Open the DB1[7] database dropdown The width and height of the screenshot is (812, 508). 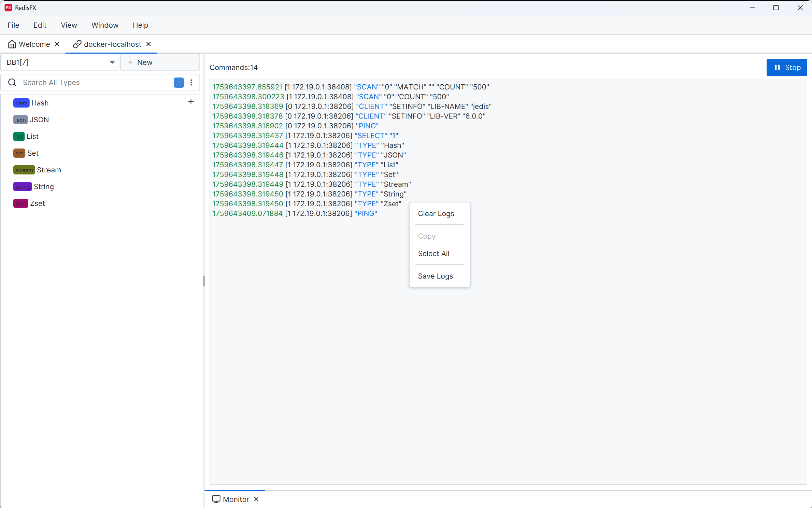(x=59, y=62)
